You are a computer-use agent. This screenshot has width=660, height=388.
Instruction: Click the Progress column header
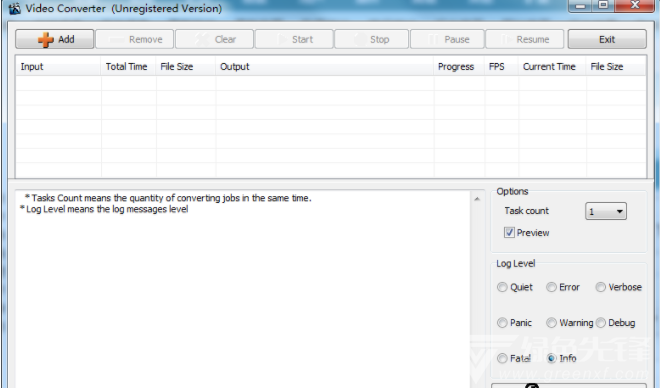459,66
